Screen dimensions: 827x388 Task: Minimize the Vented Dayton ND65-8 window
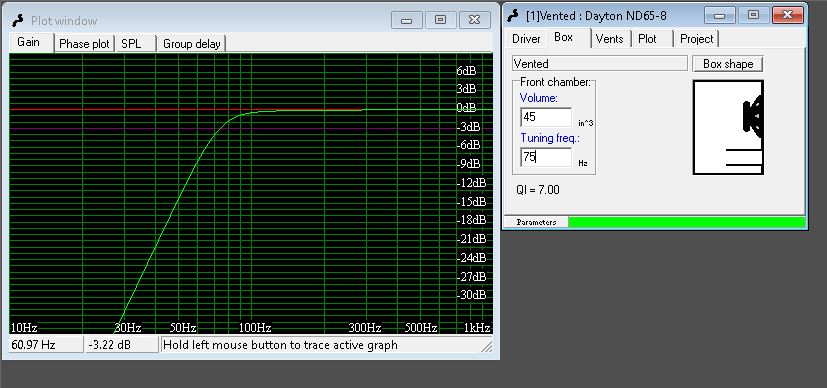[720, 15]
